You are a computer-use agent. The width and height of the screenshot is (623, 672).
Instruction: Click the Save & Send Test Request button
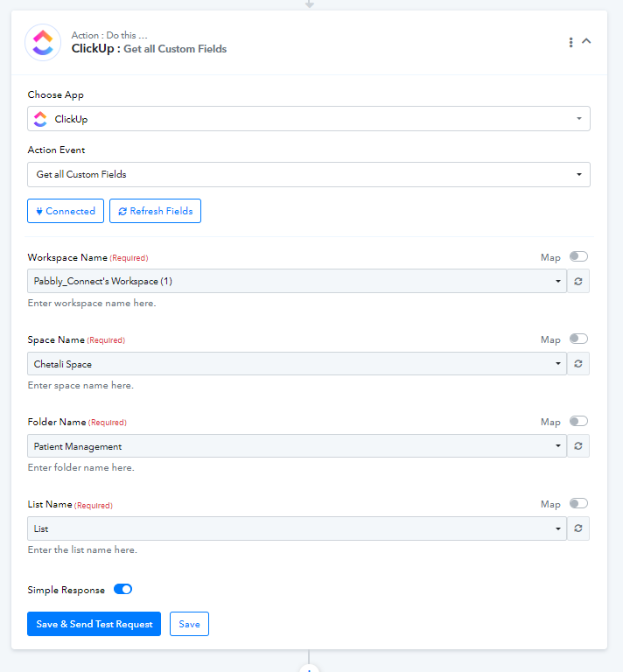pyautogui.click(x=94, y=624)
